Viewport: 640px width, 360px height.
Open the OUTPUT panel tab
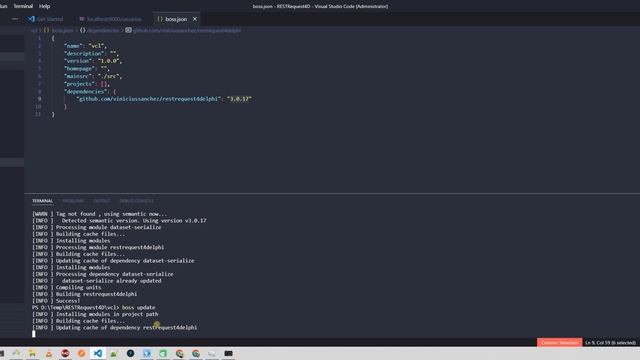coord(102,201)
